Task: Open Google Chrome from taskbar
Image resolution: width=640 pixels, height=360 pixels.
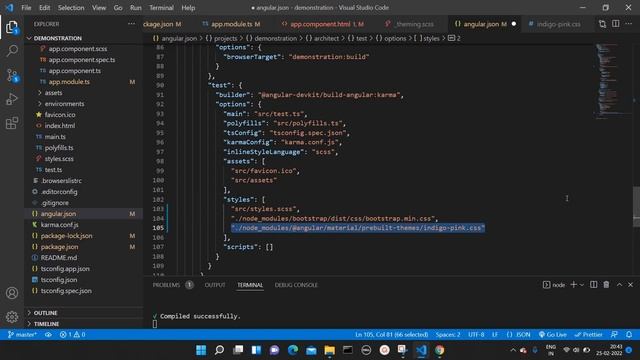Action: pyautogui.click(x=439, y=350)
